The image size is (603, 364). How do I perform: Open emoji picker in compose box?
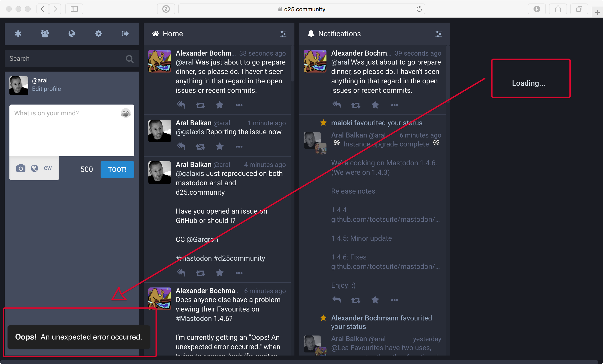[126, 113]
